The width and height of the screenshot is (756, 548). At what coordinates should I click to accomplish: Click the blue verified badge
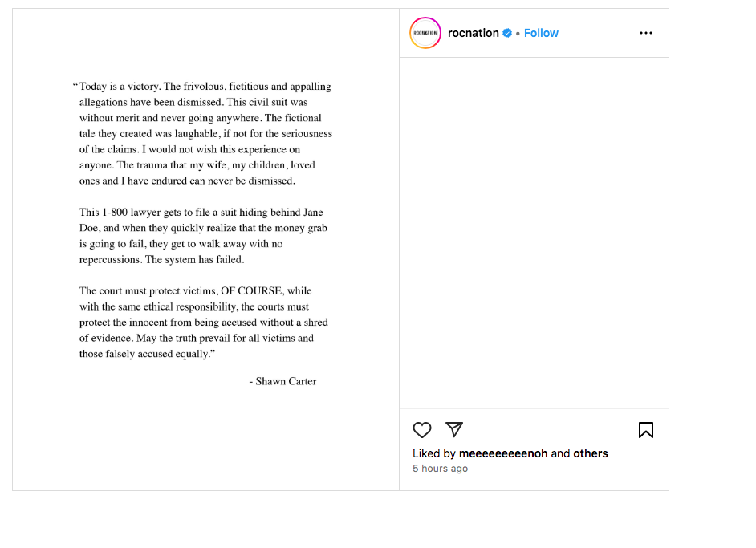pos(507,33)
